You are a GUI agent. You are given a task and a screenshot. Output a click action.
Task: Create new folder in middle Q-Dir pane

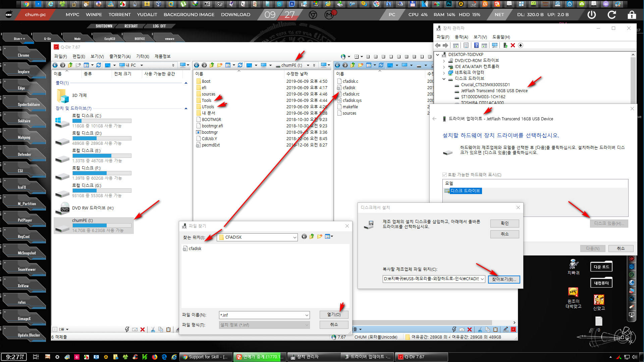pos(220,65)
